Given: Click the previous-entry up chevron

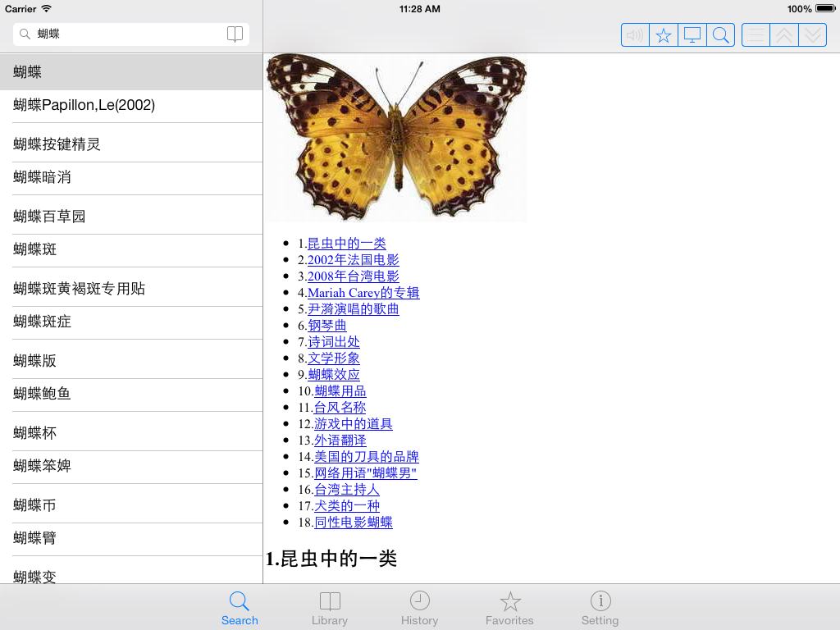Looking at the screenshot, I should point(784,34).
